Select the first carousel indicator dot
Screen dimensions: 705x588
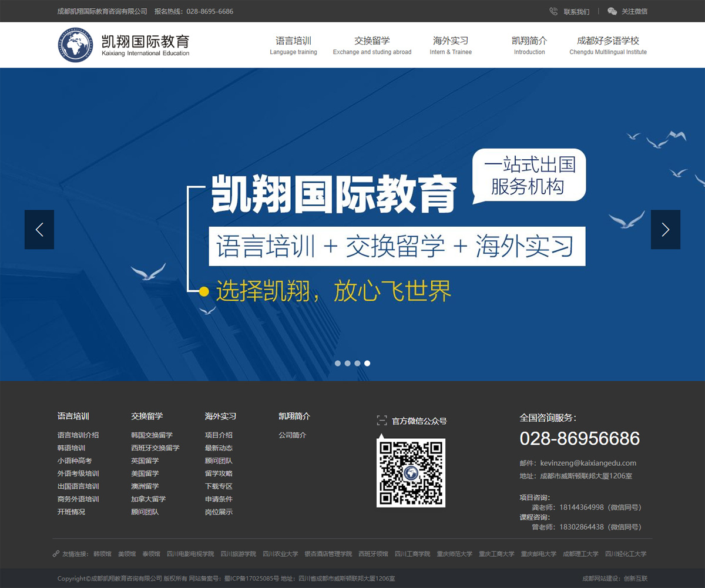pyautogui.click(x=338, y=364)
